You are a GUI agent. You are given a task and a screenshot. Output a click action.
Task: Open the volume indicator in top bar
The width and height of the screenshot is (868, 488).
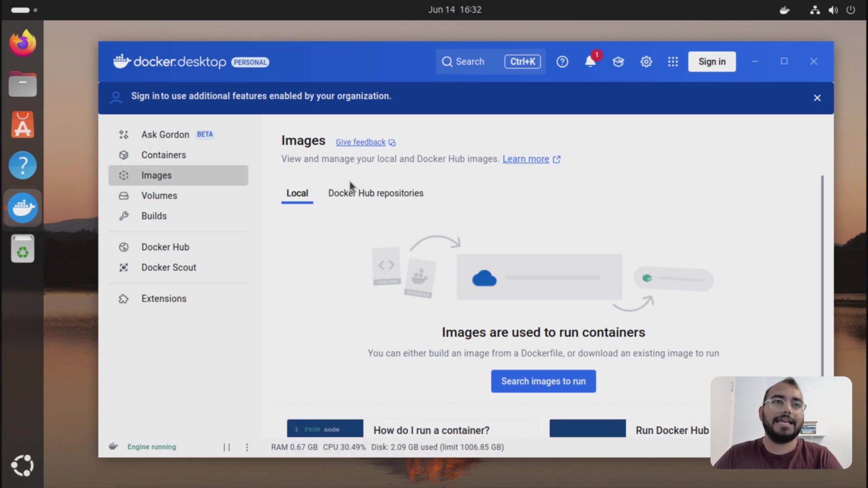[833, 10]
